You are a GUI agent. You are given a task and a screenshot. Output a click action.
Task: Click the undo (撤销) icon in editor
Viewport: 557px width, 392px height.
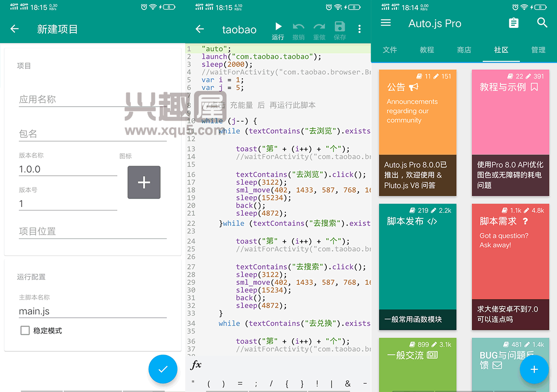298,27
